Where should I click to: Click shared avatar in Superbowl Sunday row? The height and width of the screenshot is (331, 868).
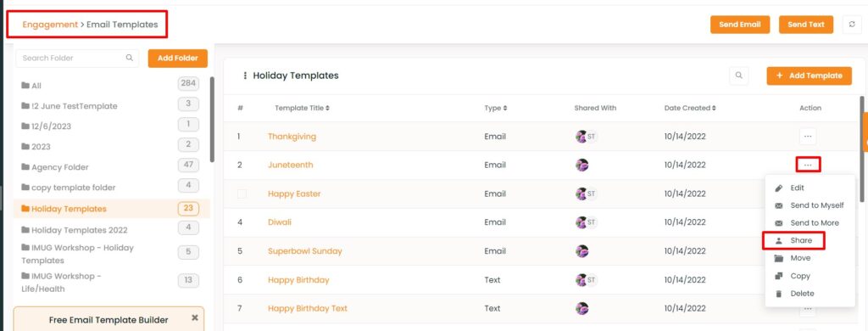click(x=581, y=251)
